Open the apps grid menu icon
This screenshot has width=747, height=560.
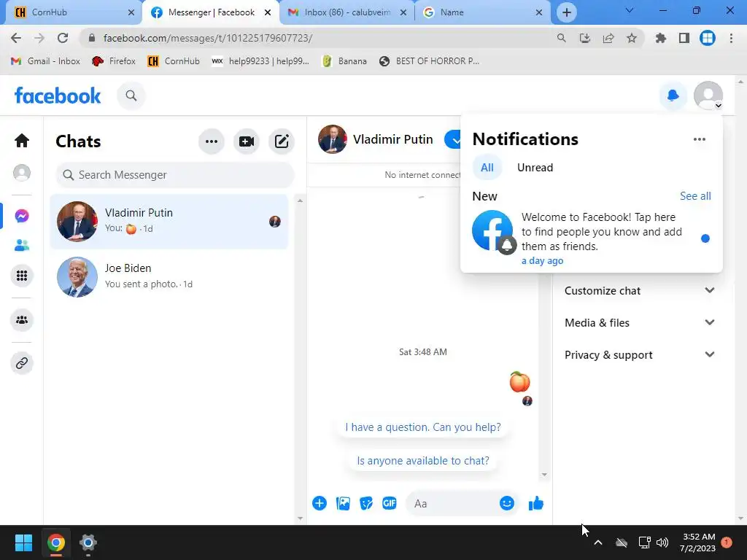(x=22, y=276)
